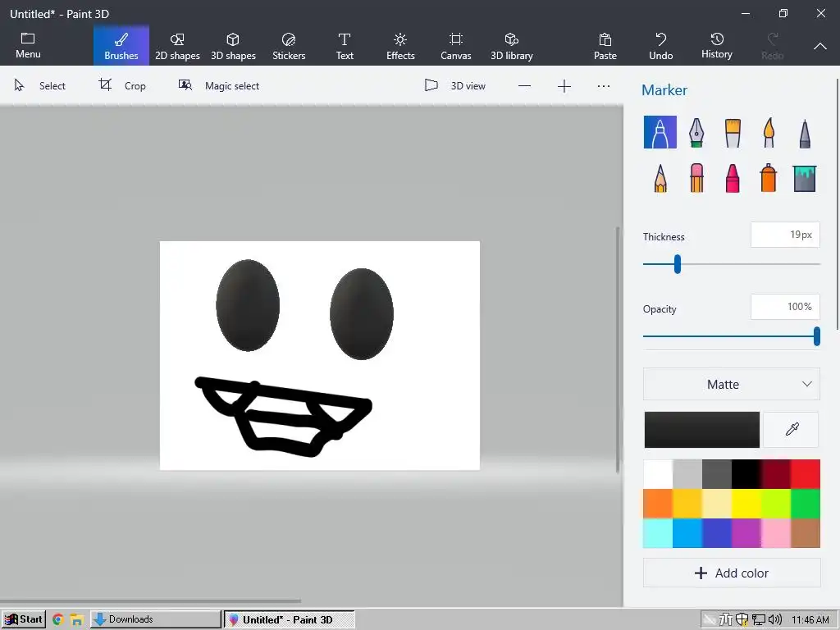840x630 pixels.
Task: Switch to Downloads window in taskbar
Action: pos(155,619)
